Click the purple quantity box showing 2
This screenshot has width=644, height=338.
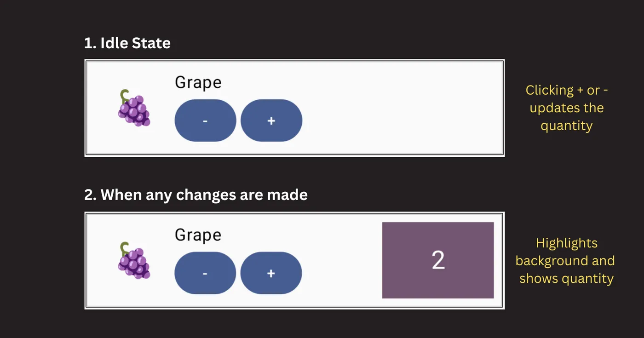point(438,260)
